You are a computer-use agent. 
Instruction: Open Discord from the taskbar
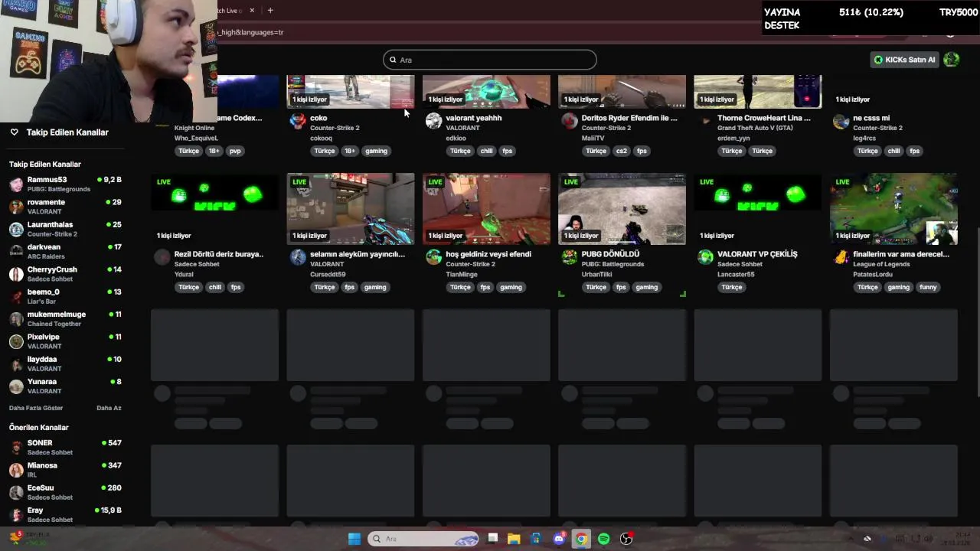(x=559, y=539)
